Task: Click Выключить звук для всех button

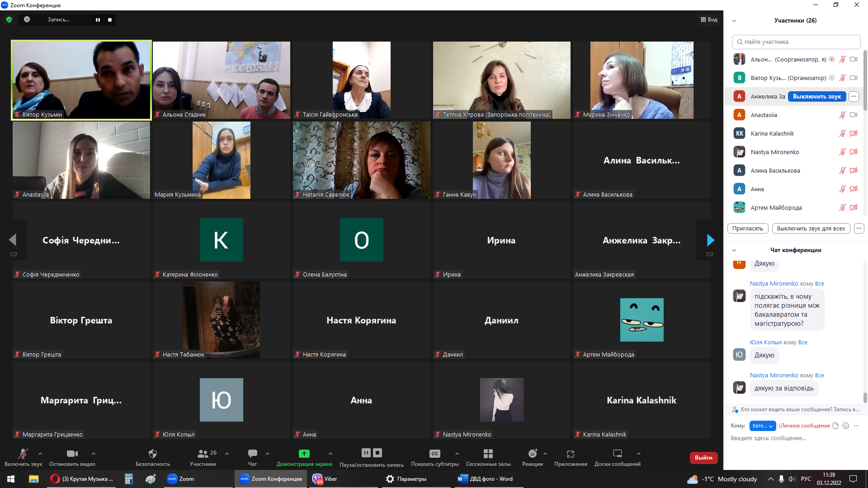Action: (811, 229)
